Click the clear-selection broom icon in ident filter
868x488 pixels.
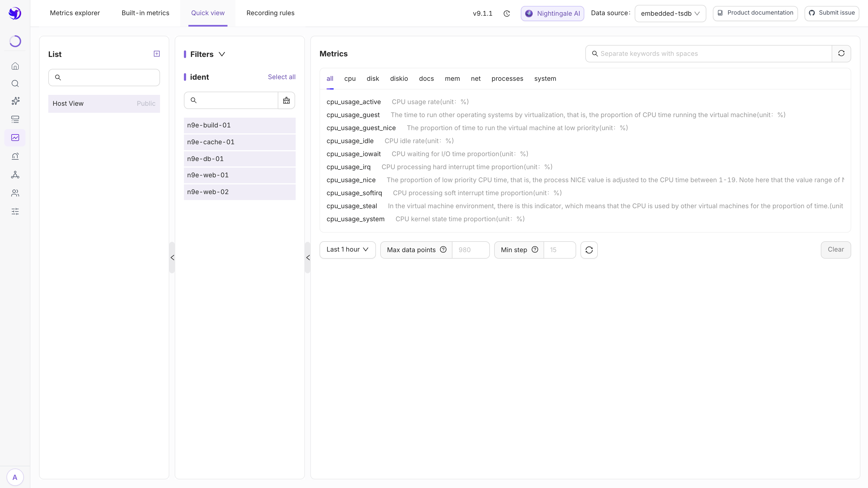click(x=286, y=100)
